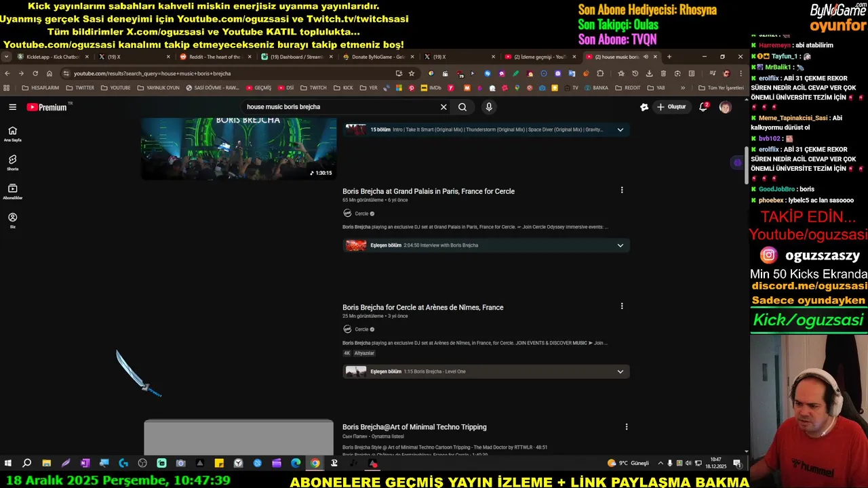The image size is (868, 488).
Task: Focus the YouTube search input field
Action: click(339, 107)
